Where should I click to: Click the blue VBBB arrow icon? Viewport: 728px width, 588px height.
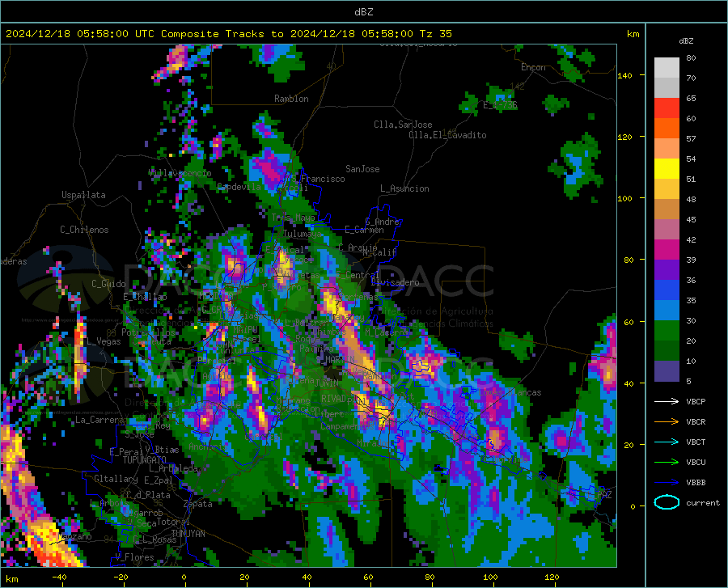click(667, 482)
